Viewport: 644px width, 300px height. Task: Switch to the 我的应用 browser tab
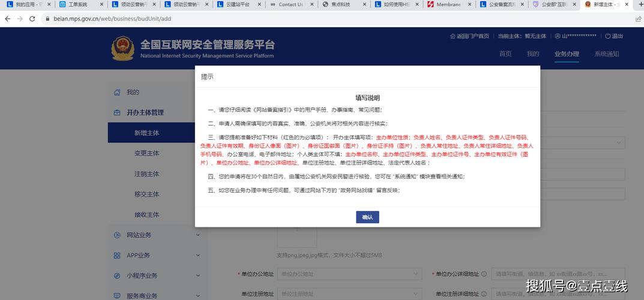pyautogui.click(x=26, y=5)
